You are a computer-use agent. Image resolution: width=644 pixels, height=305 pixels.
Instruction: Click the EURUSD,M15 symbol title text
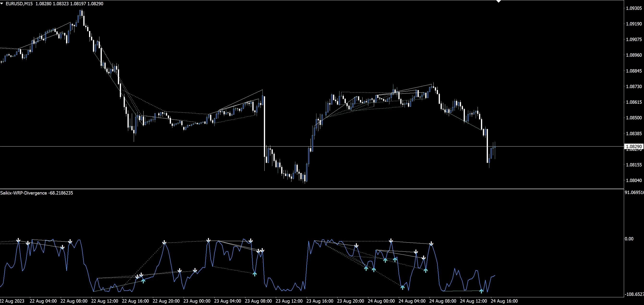19,4
